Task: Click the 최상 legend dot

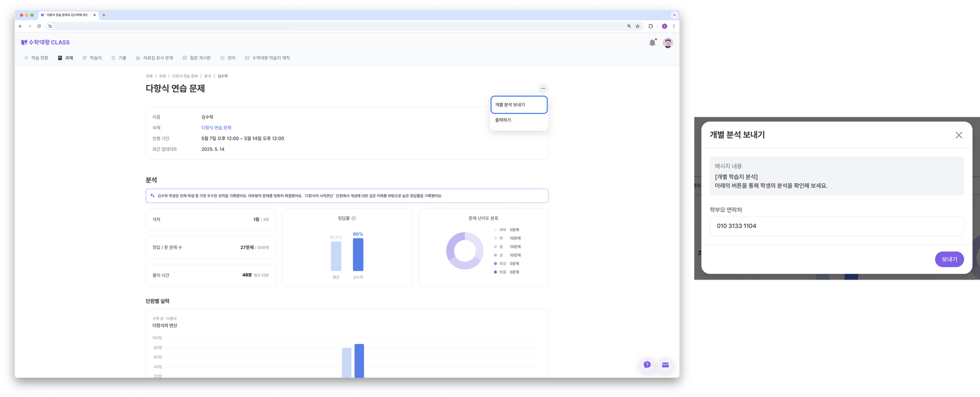Action: tap(495, 264)
